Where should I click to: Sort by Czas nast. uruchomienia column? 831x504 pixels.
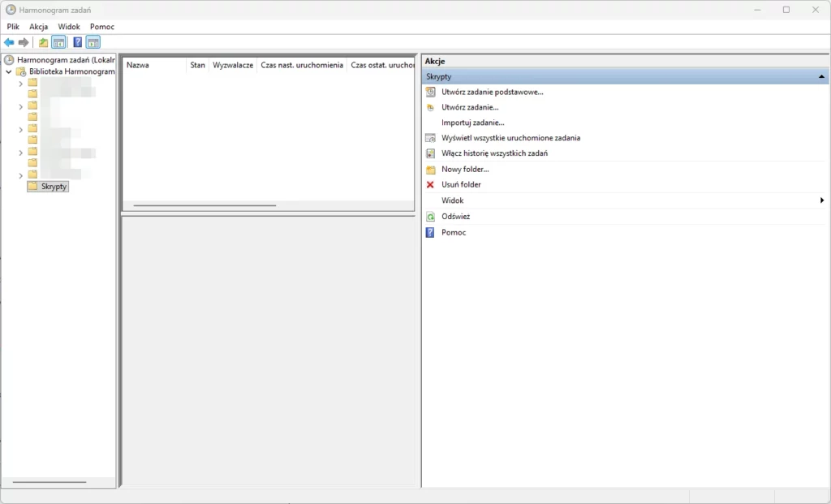point(302,65)
